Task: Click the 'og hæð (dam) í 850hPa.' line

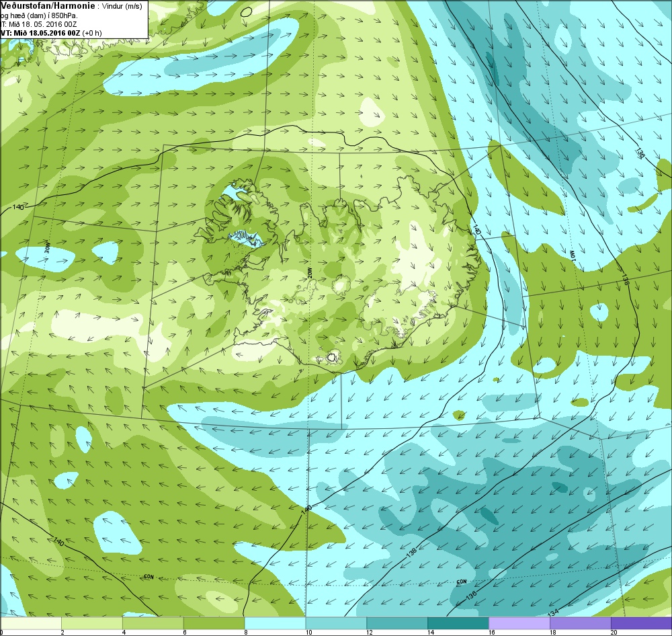Action: point(40,15)
